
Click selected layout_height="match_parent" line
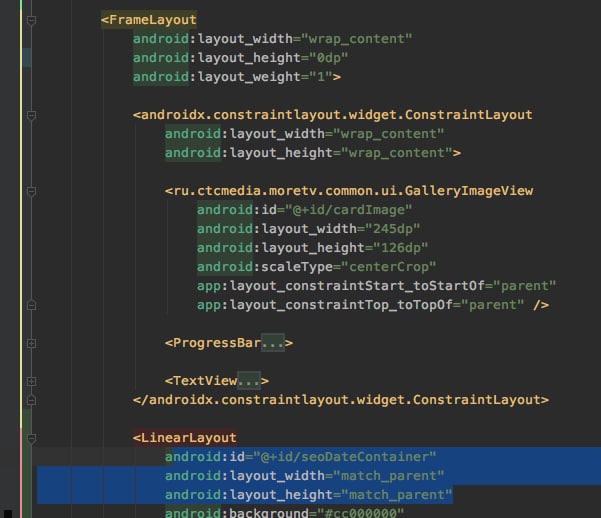309,495
